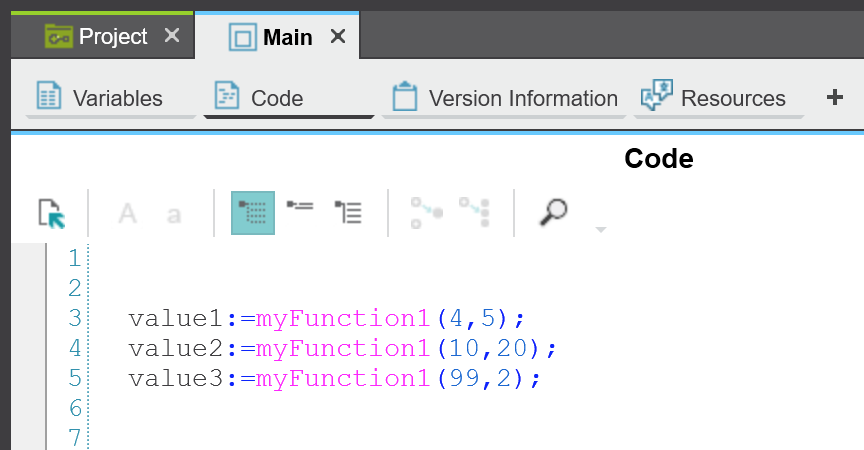Click the indent lines toolbar icon
The image size is (864, 450).
coord(348,212)
